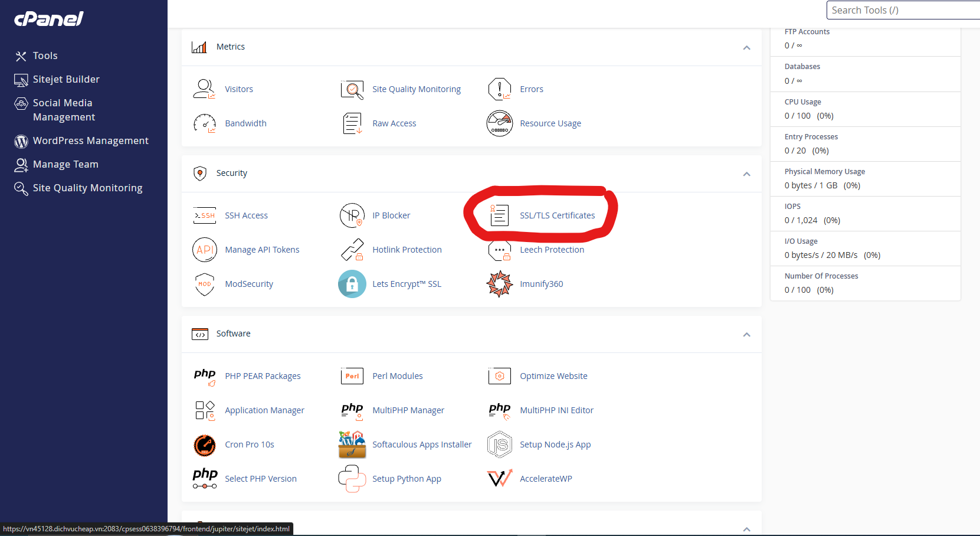Click the Databases statistic label

(x=802, y=67)
